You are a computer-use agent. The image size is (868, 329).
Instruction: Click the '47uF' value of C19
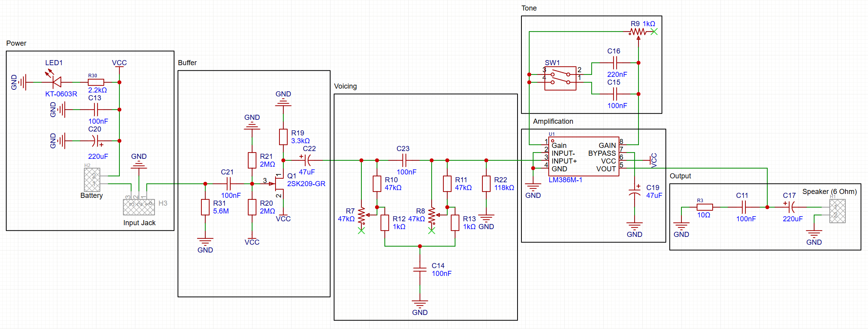pyautogui.click(x=654, y=196)
